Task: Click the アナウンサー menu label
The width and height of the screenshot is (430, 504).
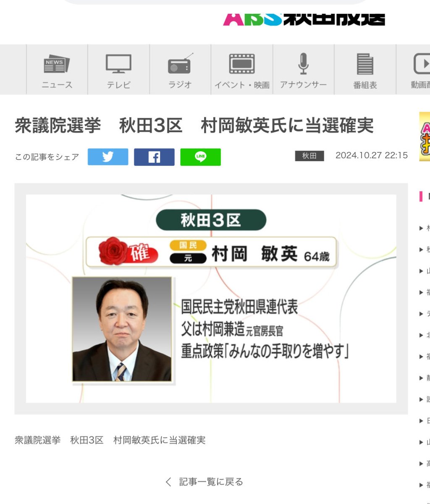Action: (x=303, y=85)
